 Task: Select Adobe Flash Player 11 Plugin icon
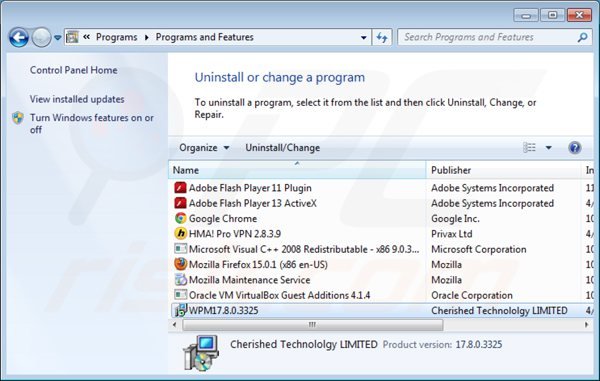(180, 188)
